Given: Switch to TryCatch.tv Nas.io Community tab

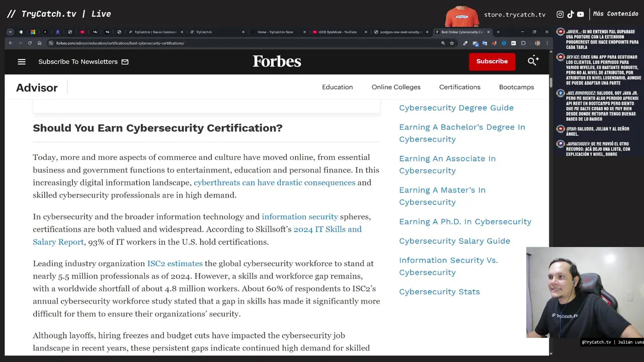Looking at the screenshot, I should (155, 32).
